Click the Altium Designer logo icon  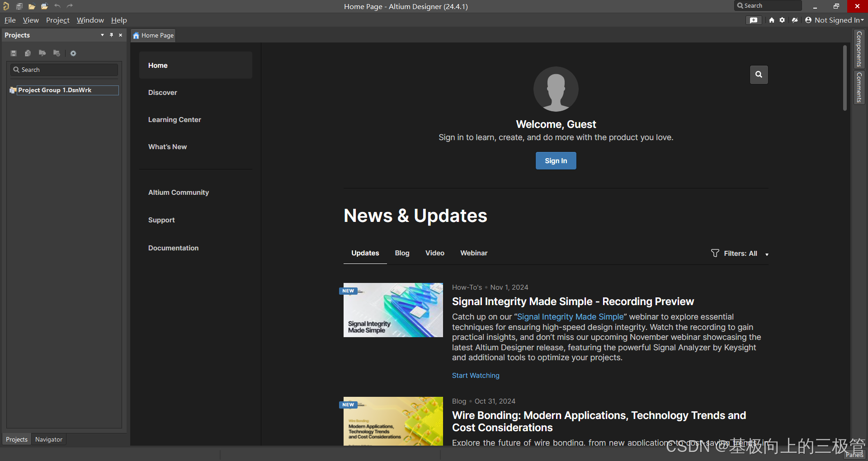(6, 6)
